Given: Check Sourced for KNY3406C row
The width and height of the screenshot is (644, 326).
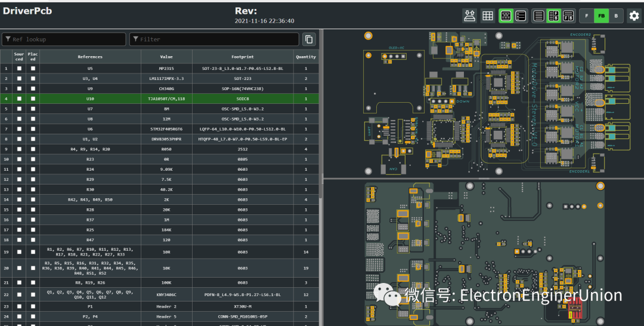Looking at the screenshot, I should (19, 294).
